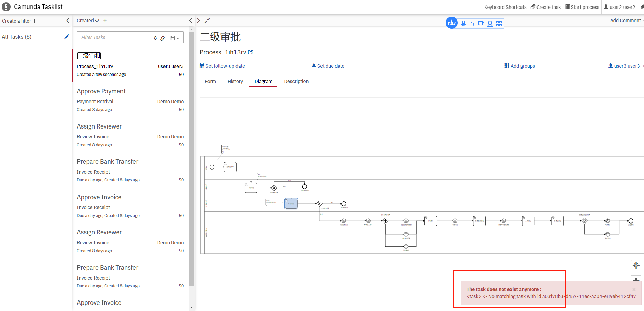Screen dimensions: 644x311
Task: Click the Process_1ih13rv process name
Action: click(x=223, y=52)
